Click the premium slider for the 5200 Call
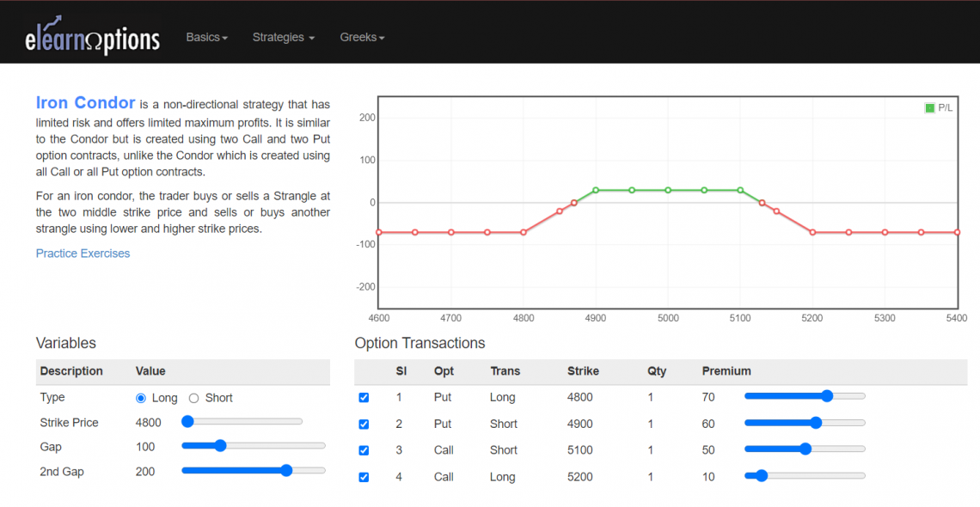 click(761, 476)
